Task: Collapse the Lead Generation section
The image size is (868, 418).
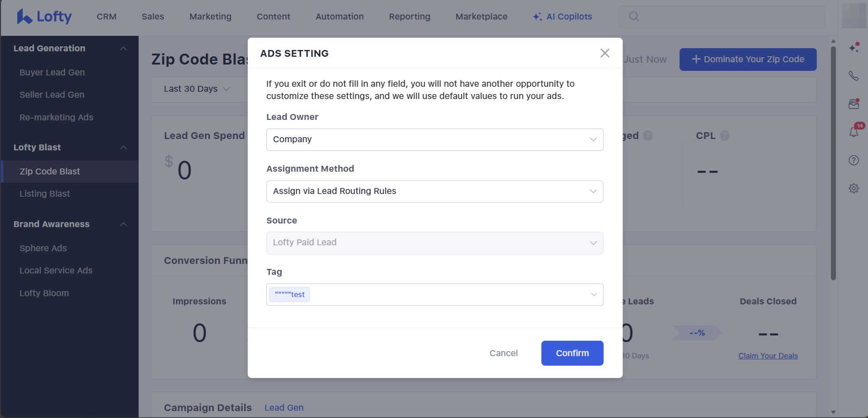Action: (123, 49)
